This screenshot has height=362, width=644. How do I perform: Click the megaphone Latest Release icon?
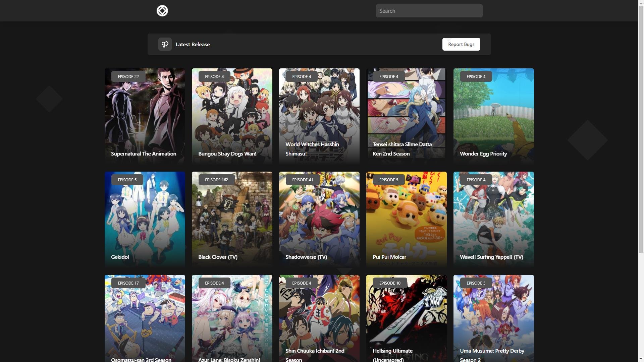(165, 44)
